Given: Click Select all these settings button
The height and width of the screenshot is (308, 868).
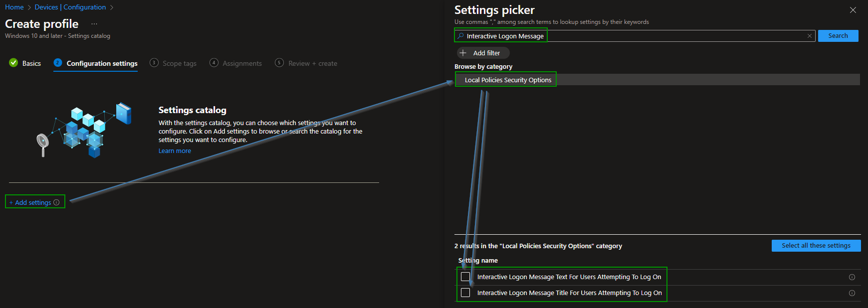Looking at the screenshot, I should click(x=816, y=246).
